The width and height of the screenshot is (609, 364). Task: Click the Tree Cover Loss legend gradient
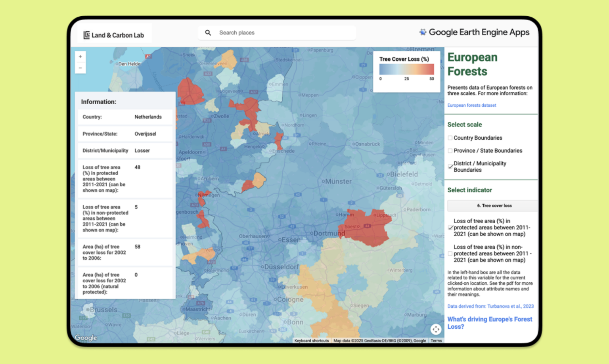pyautogui.click(x=406, y=69)
